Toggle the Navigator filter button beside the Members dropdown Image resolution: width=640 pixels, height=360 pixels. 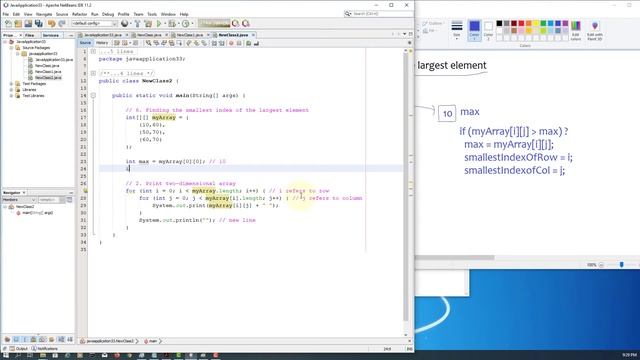pyautogui.click(x=69, y=200)
